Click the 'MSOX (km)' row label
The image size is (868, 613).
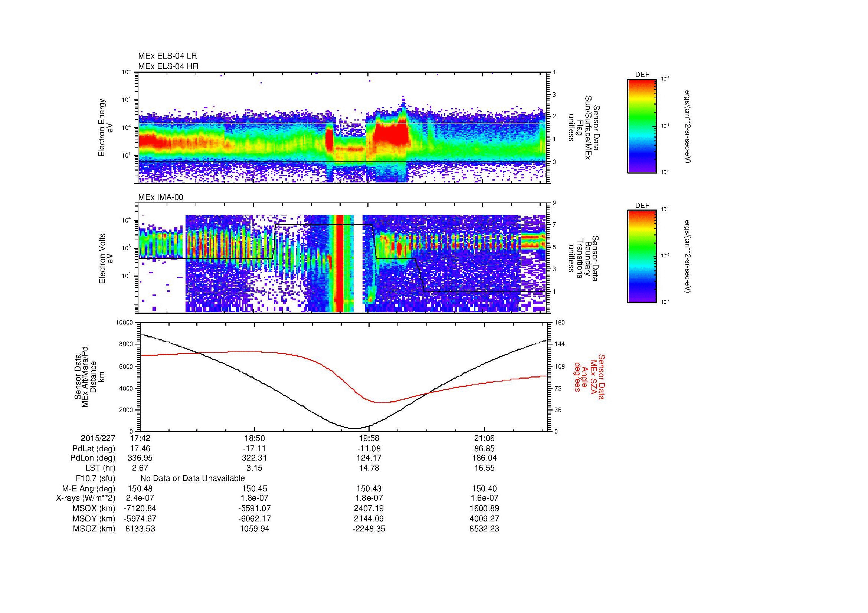tap(94, 508)
